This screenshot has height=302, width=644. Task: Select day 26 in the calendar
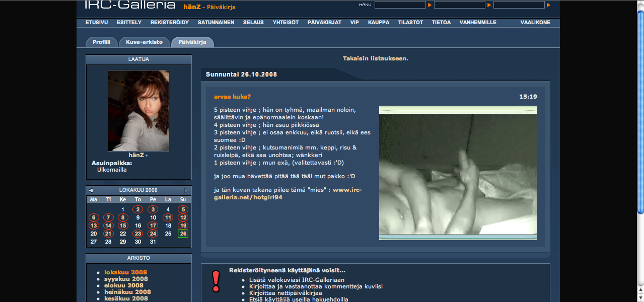pos(183,234)
